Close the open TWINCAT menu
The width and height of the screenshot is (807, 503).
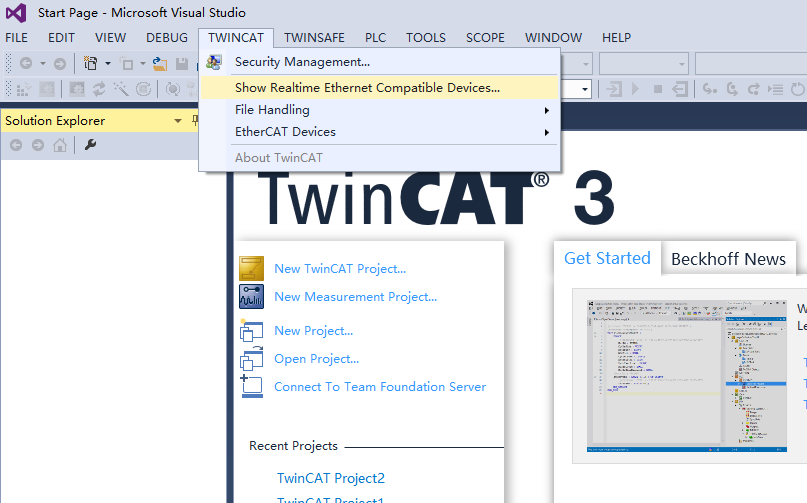pos(236,38)
